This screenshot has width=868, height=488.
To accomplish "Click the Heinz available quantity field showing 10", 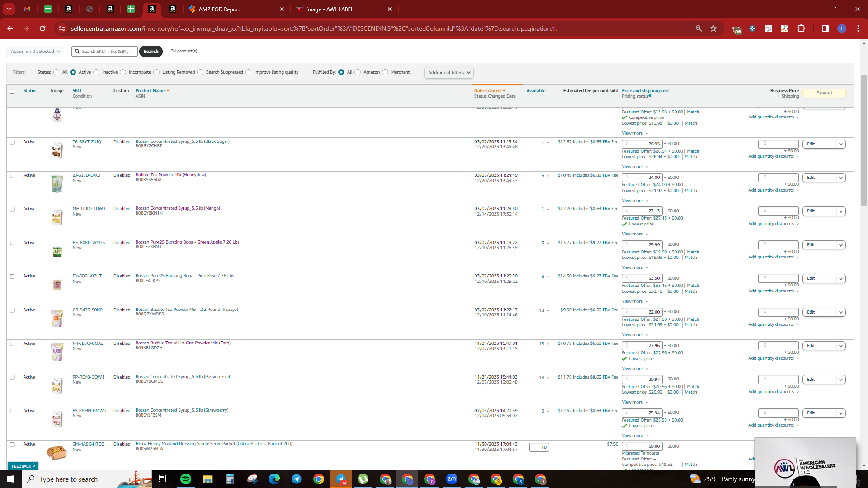I will point(539,447).
